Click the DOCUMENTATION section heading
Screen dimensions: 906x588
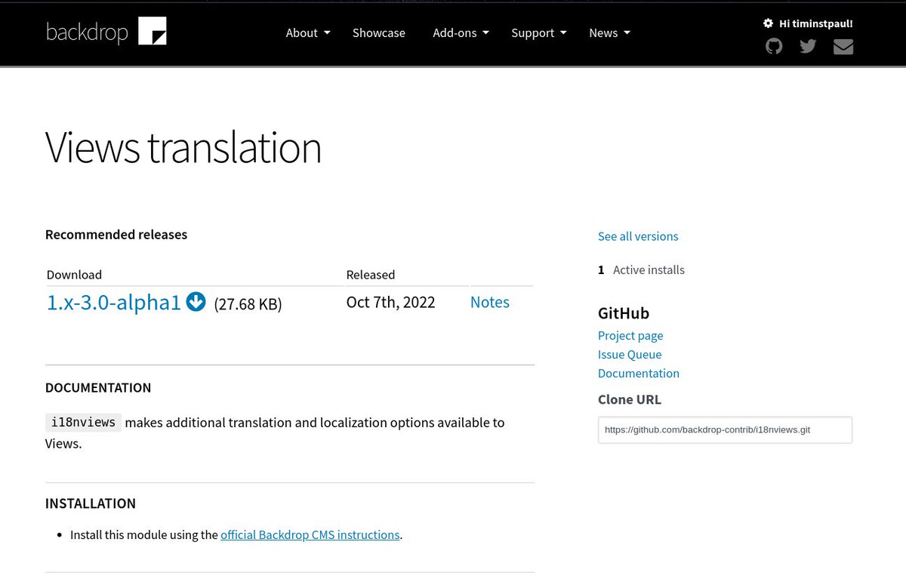pyautogui.click(x=98, y=387)
